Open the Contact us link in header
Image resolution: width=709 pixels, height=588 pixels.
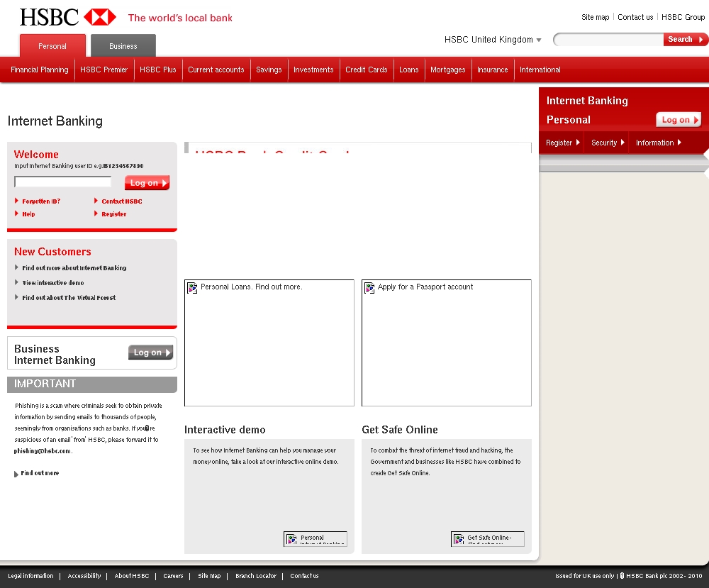coord(635,17)
